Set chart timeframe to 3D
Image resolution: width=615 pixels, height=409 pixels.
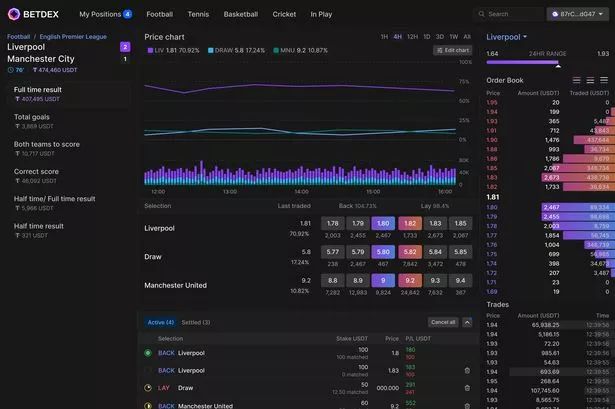click(440, 36)
